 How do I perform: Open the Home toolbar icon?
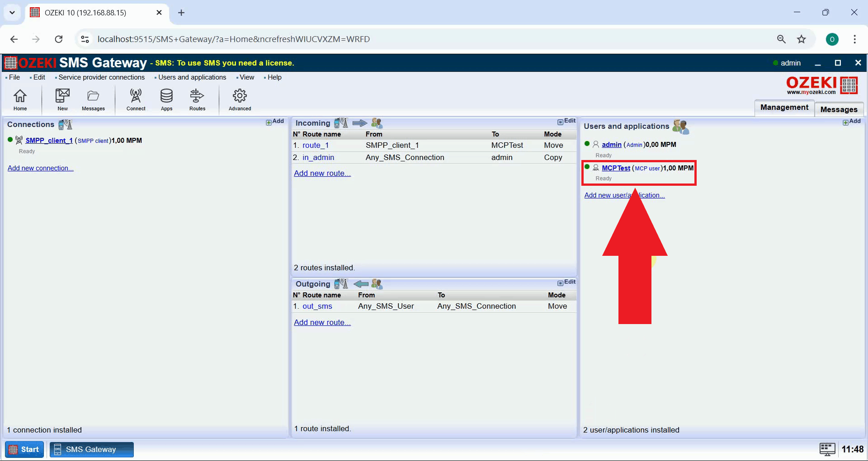(x=20, y=99)
